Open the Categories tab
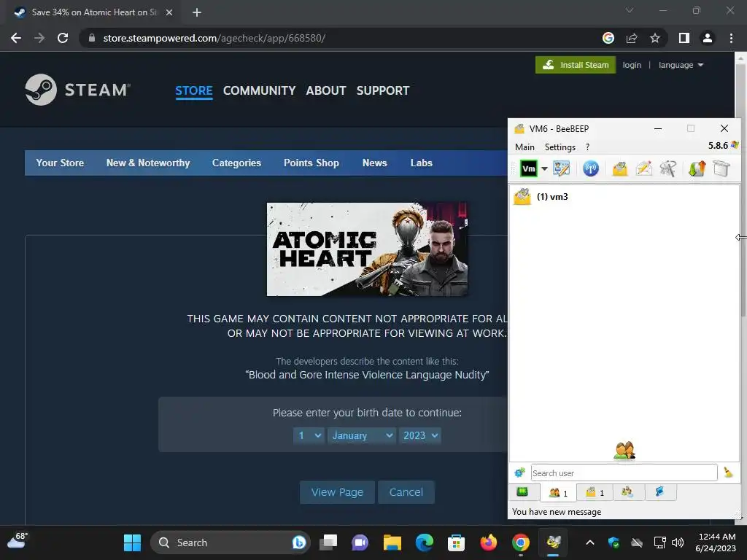Viewport: 747px width, 560px height. 237,163
